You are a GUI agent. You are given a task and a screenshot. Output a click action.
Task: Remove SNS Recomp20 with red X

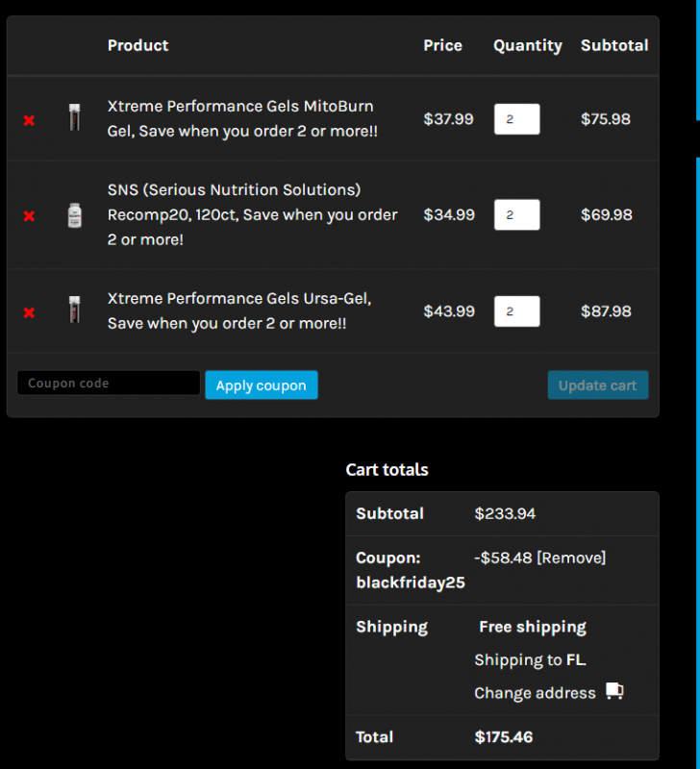click(x=29, y=215)
